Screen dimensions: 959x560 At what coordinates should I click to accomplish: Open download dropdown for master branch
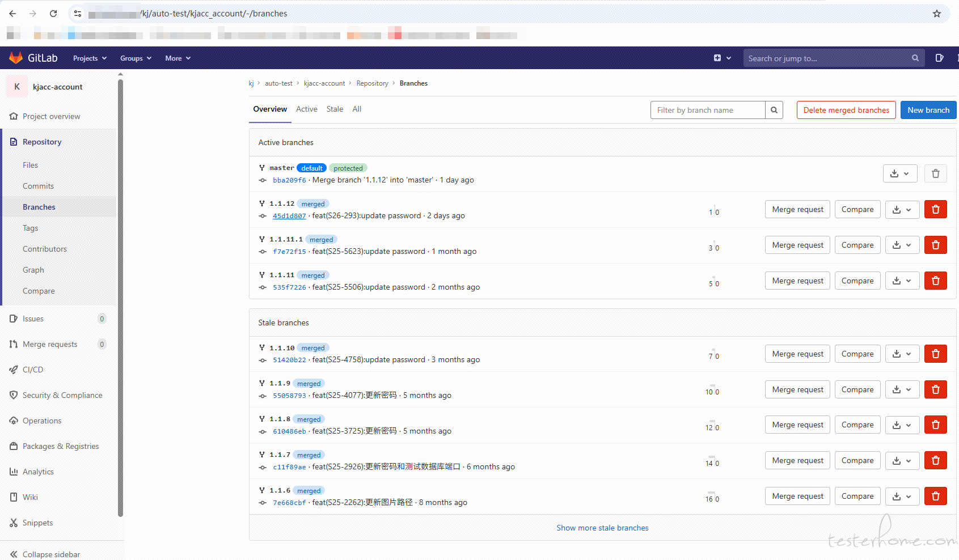[899, 174]
